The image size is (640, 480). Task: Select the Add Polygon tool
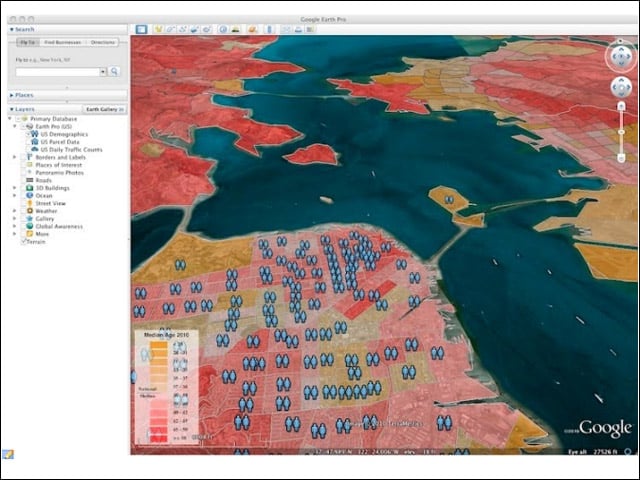[170, 29]
